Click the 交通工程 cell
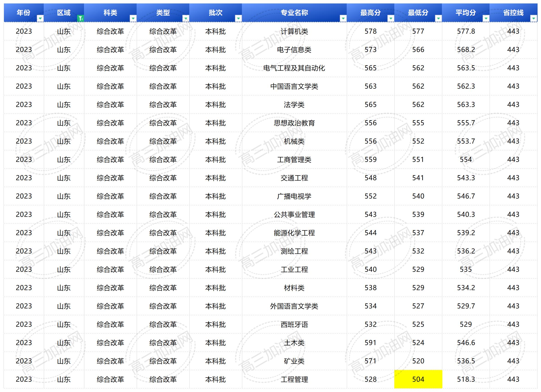The height and width of the screenshot is (392, 541). [294, 178]
